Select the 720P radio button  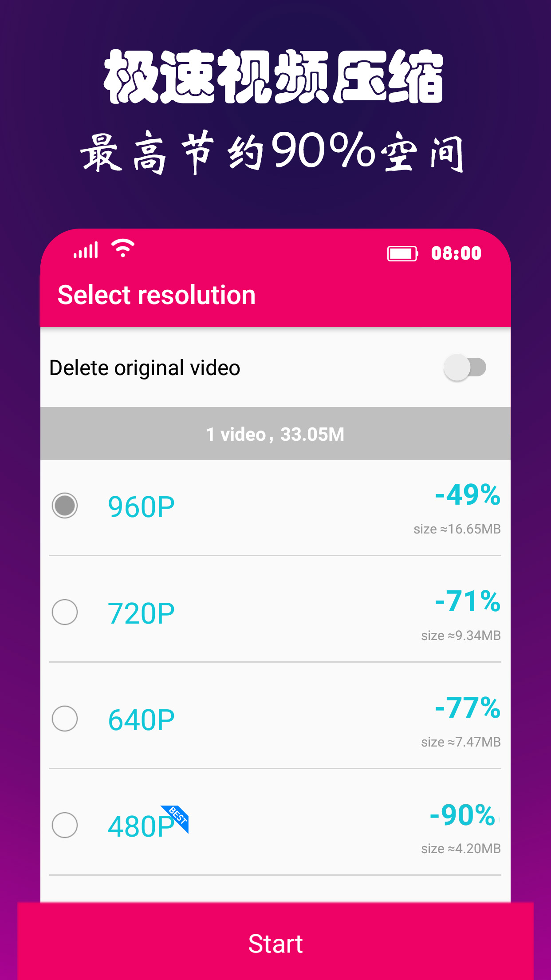(65, 612)
